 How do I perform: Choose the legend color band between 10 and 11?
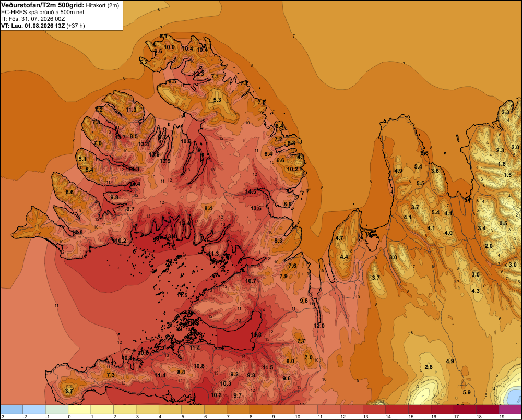coord(306,410)
